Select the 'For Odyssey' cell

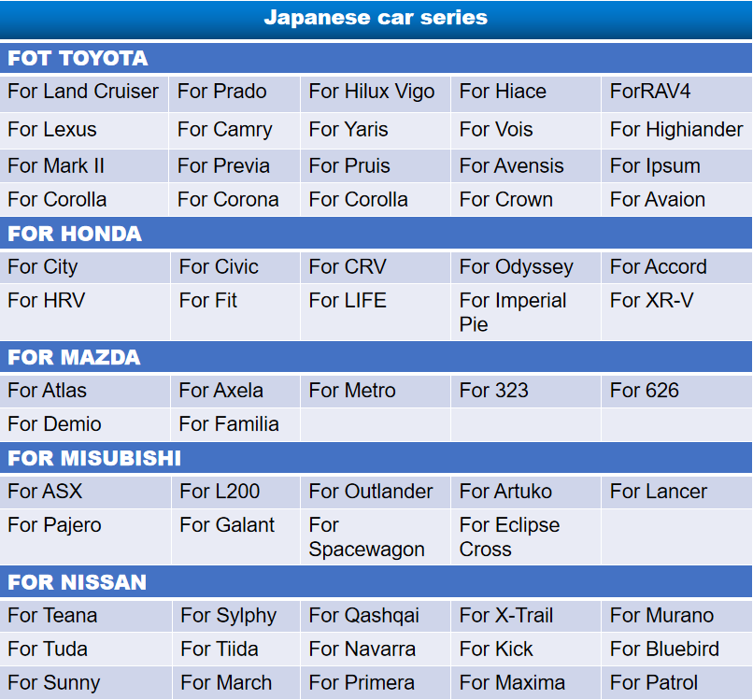(517, 267)
